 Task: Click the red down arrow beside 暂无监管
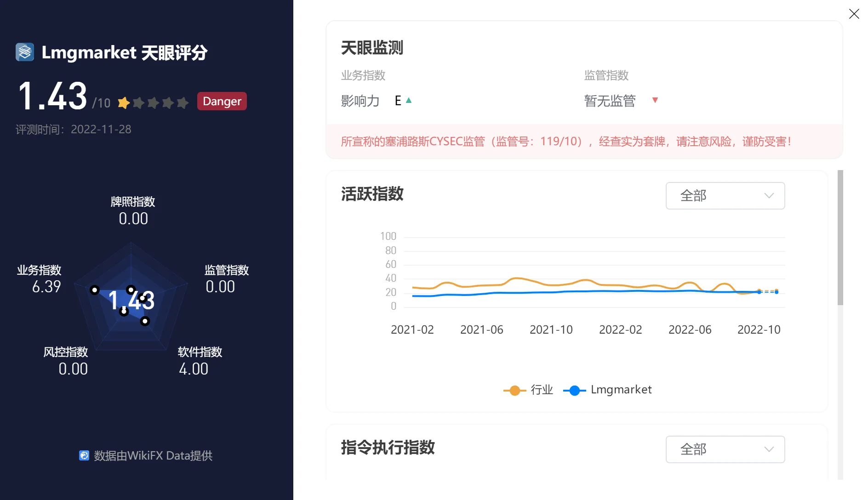655,100
